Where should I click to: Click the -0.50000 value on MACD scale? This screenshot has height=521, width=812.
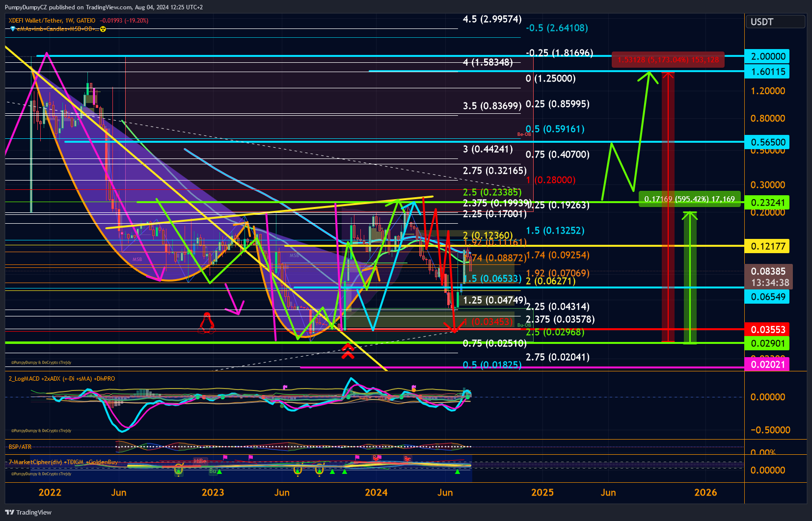point(770,430)
